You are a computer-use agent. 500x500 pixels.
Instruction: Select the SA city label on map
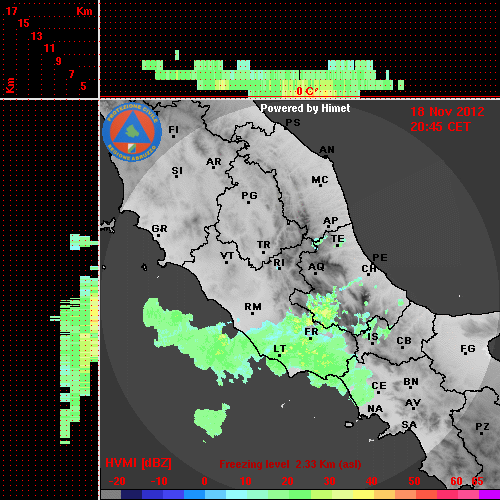[x=409, y=425]
